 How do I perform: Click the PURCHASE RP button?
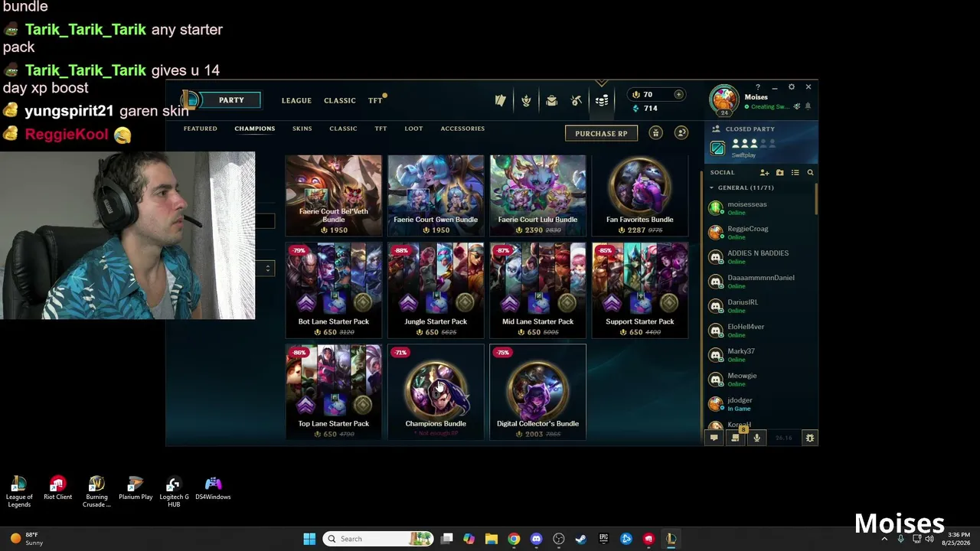click(x=601, y=133)
